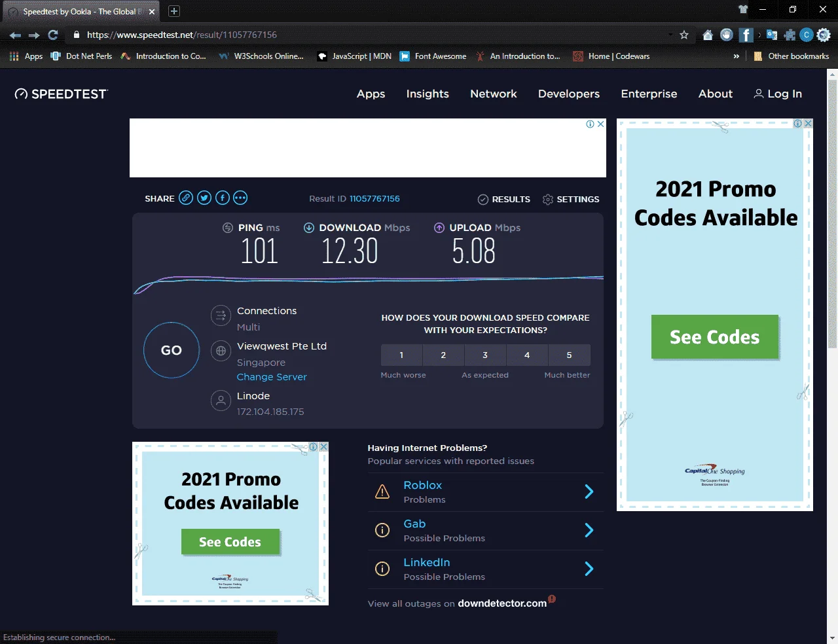
Task: Click the Speedtest logo
Action: tap(61, 94)
